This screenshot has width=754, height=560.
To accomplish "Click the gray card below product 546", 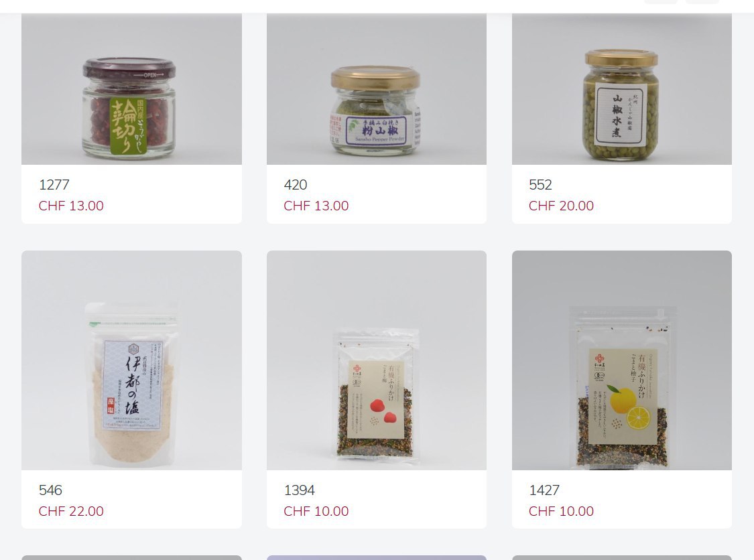I will (x=131, y=557).
